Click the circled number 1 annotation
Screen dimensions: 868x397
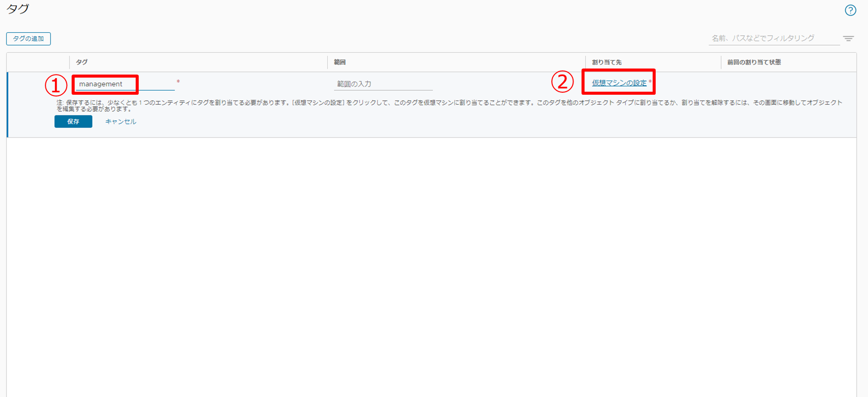(x=56, y=85)
